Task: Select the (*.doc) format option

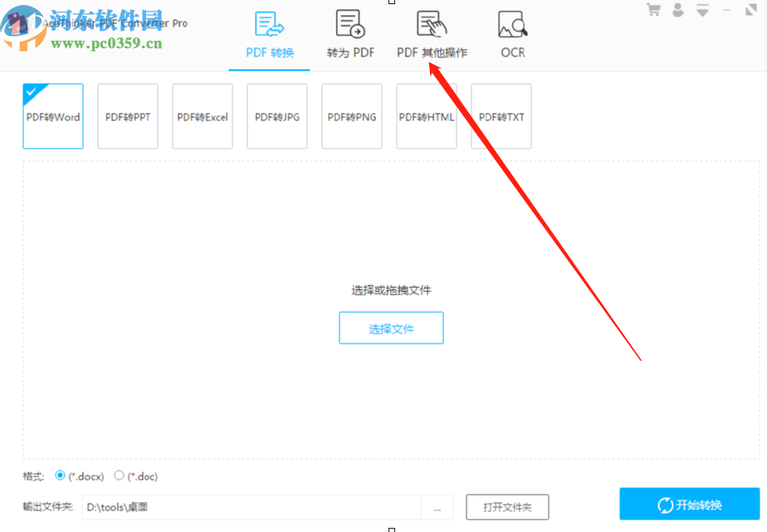Action: click(x=119, y=476)
